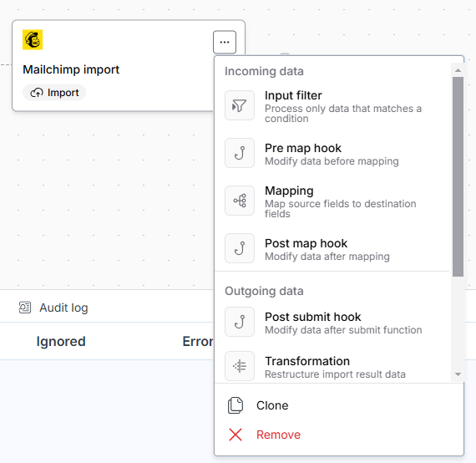This screenshot has height=463, width=476.
Task: Open Mapping from the menu
Action: point(332,201)
